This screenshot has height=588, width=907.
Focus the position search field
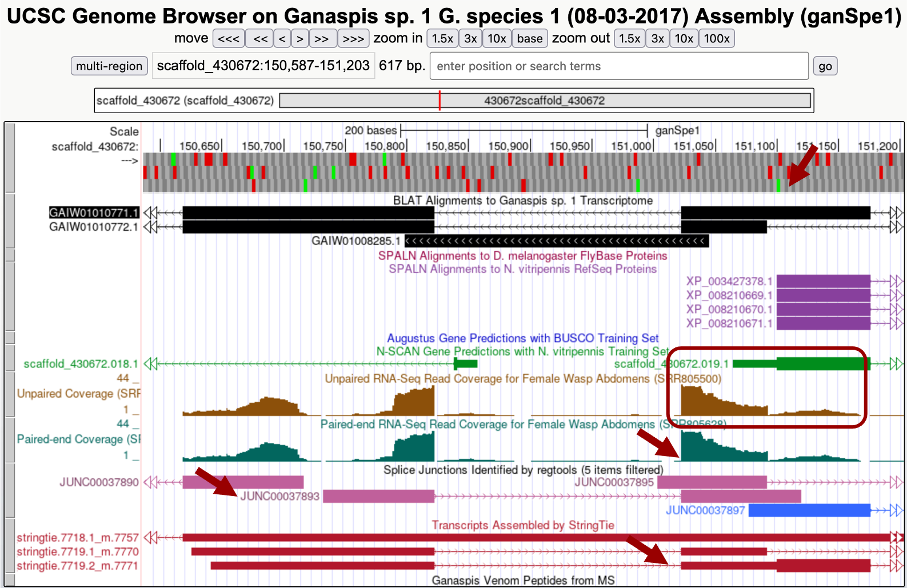coord(619,66)
